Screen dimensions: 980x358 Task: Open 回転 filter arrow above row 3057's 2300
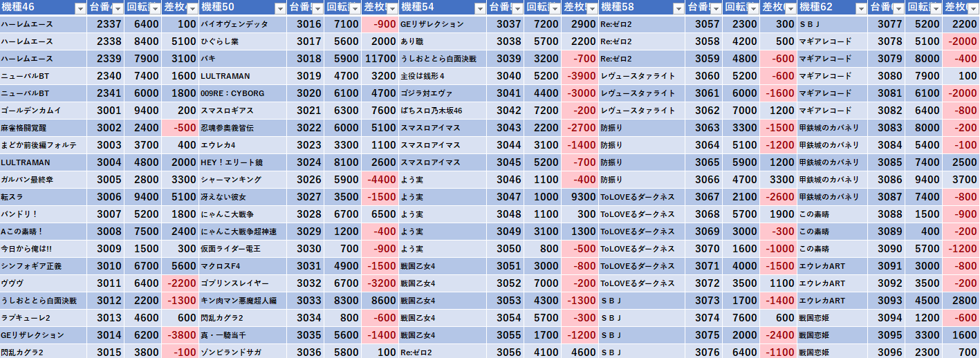(752, 8)
